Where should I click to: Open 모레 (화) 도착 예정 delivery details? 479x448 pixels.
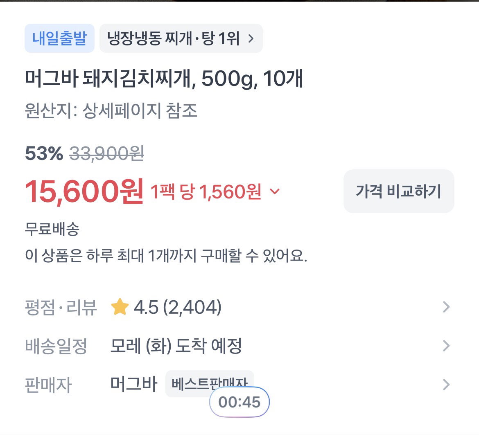pos(176,346)
